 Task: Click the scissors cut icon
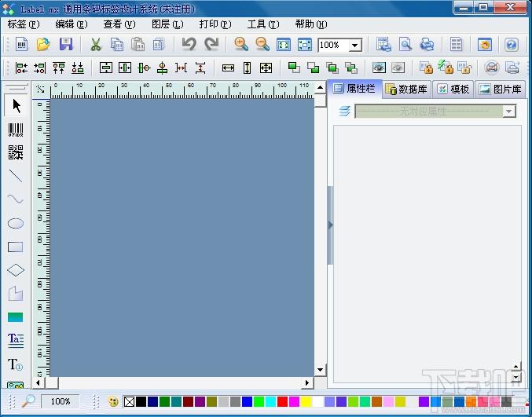tap(96, 45)
